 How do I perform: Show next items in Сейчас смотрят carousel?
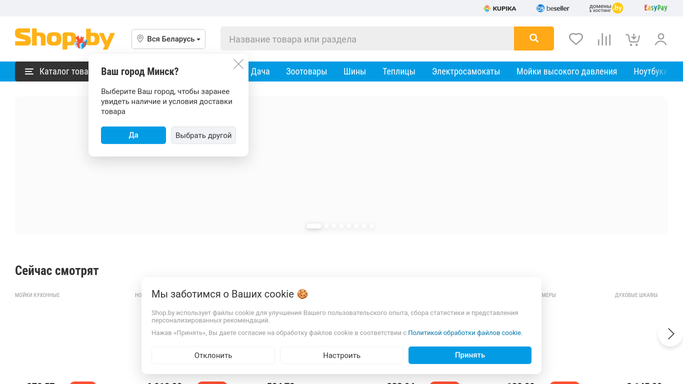click(x=670, y=334)
